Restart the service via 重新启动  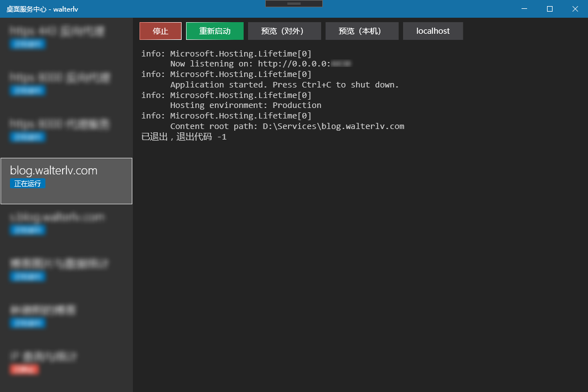click(x=214, y=31)
